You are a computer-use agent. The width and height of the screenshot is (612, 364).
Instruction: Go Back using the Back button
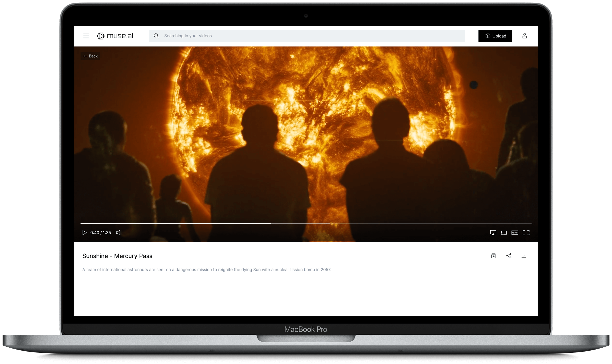[x=90, y=56]
